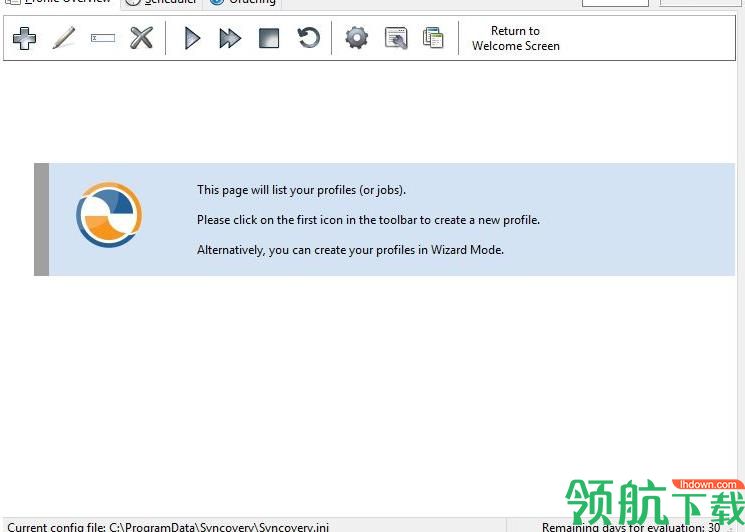Screen dimensions: 745x532
Task: Switch to the Scheduler tab
Action: coord(161,2)
